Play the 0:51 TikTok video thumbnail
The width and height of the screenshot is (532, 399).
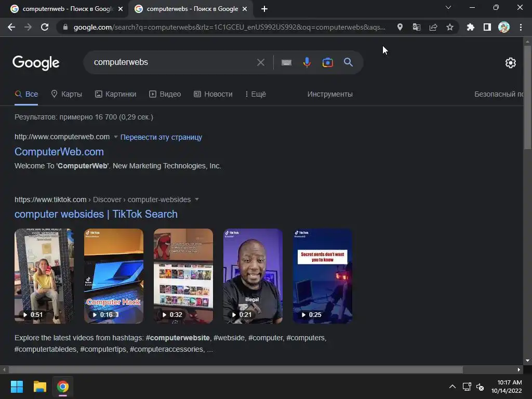point(44,276)
